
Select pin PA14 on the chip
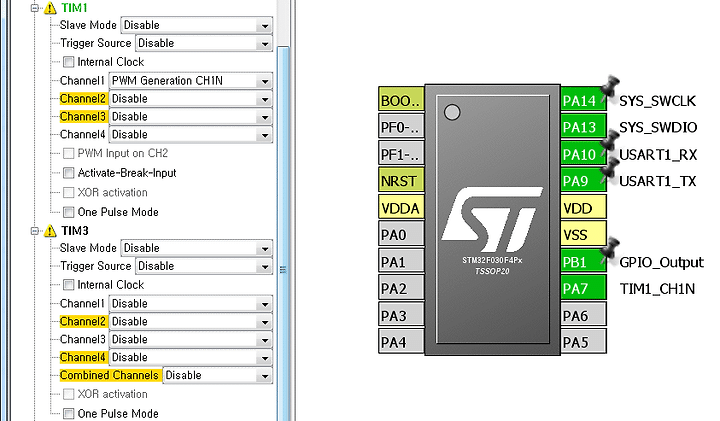pyautogui.click(x=583, y=100)
